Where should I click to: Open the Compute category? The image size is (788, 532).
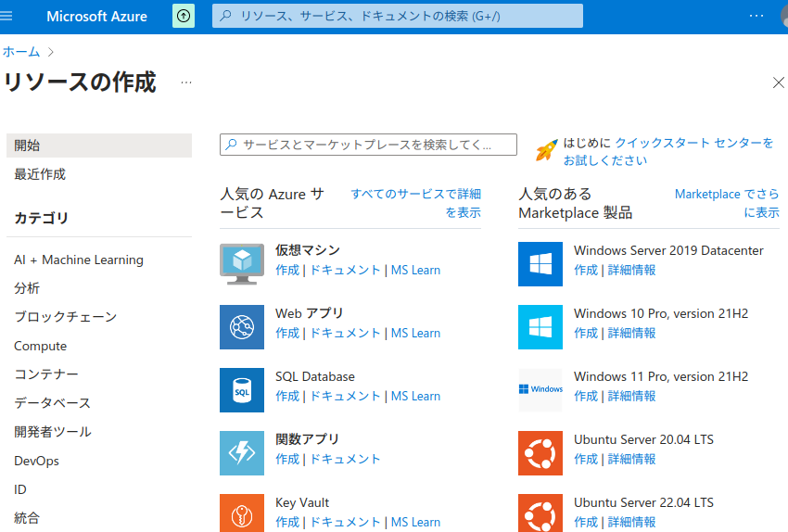40,346
